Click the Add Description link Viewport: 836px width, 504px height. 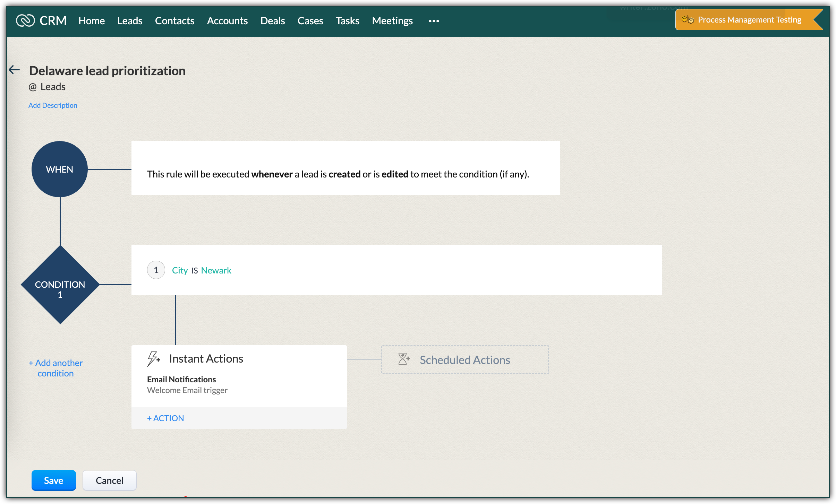tap(53, 105)
